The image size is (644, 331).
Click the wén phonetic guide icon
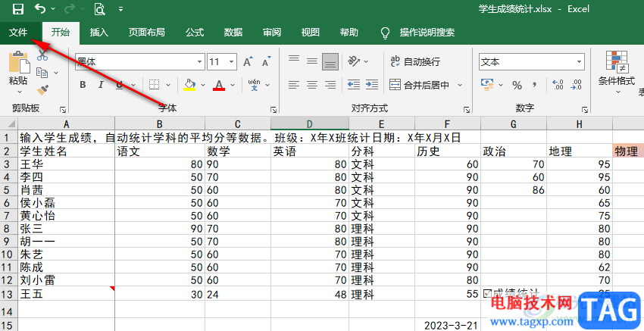point(255,85)
